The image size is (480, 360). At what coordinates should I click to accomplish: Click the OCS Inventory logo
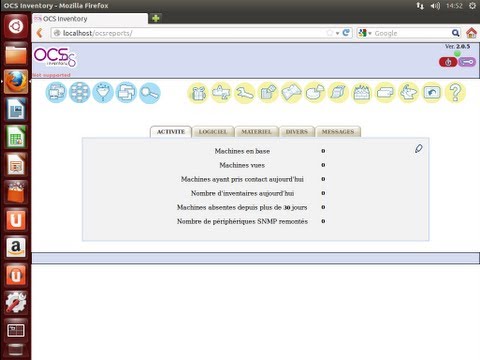[x=55, y=57]
